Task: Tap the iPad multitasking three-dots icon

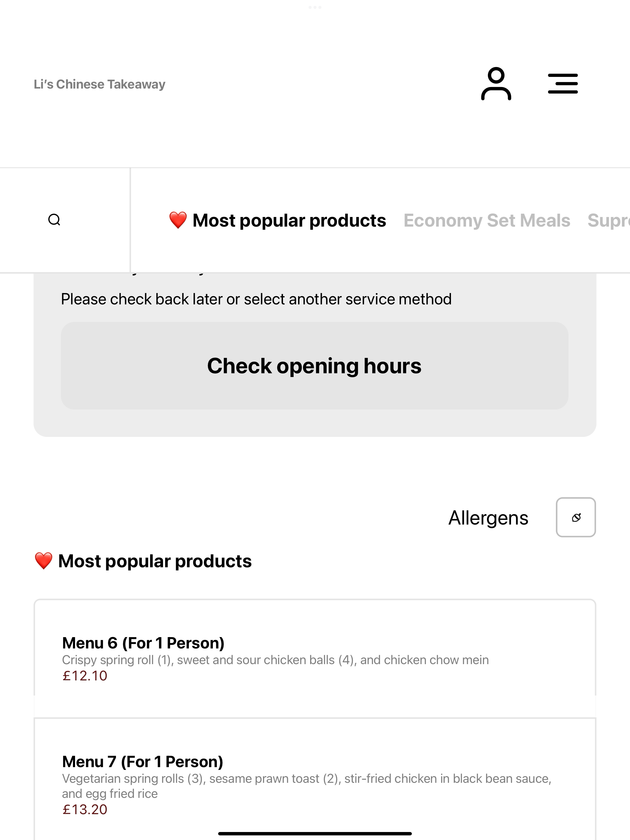Action: 315,7
